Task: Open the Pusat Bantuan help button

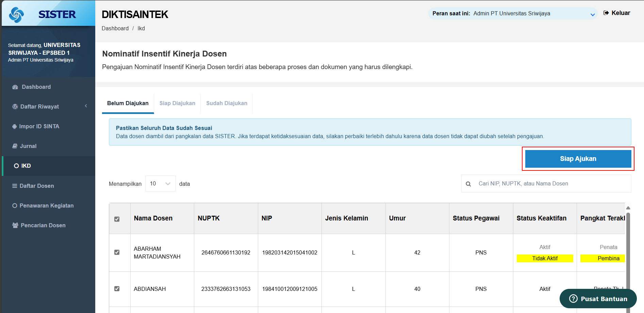Action: (598, 299)
